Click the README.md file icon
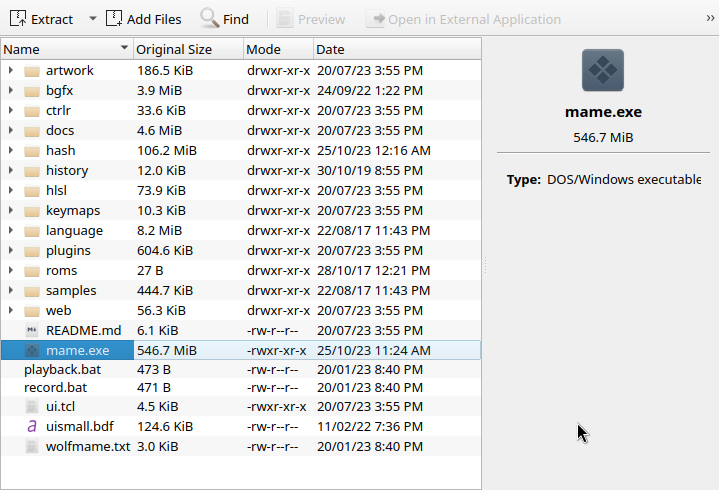This screenshot has width=719, height=490. pos(32,331)
